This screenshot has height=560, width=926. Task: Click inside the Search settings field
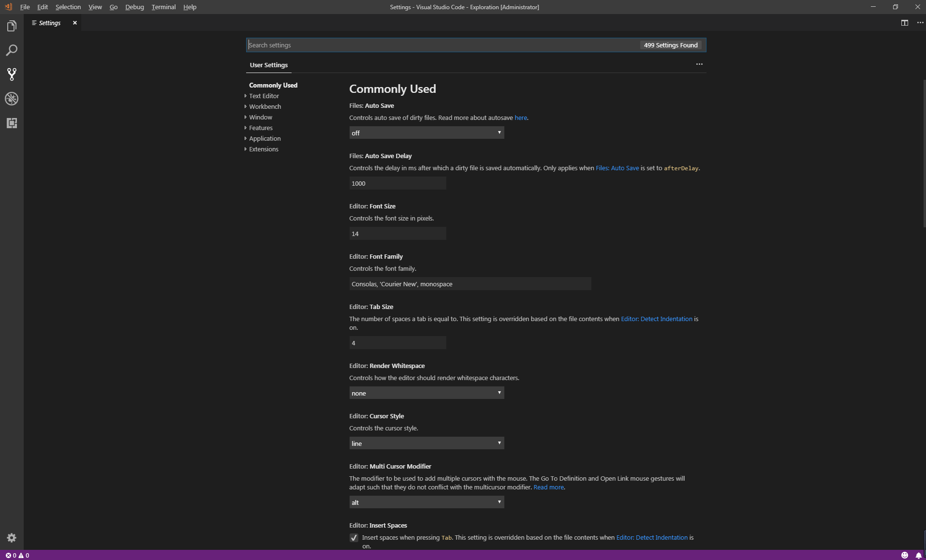(435, 44)
